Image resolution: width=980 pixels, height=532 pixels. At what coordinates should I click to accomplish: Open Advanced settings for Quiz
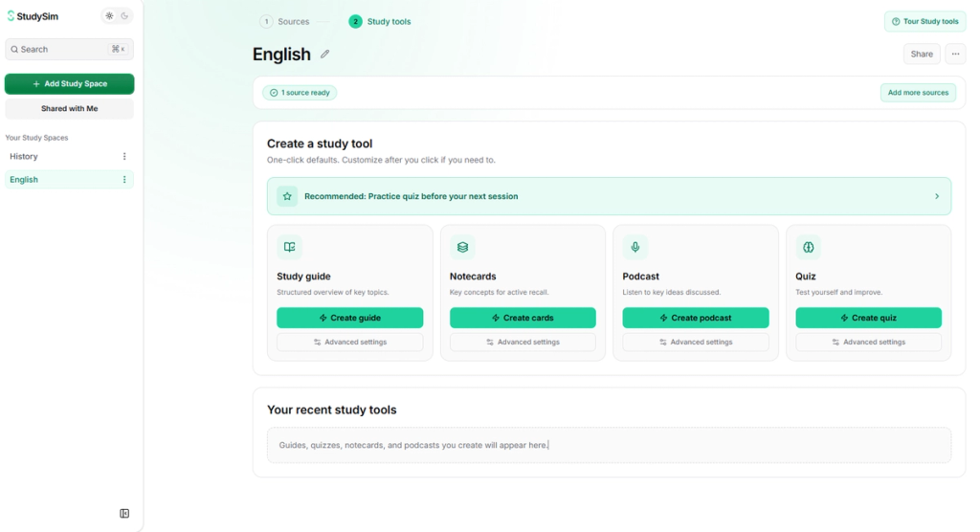(x=869, y=342)
